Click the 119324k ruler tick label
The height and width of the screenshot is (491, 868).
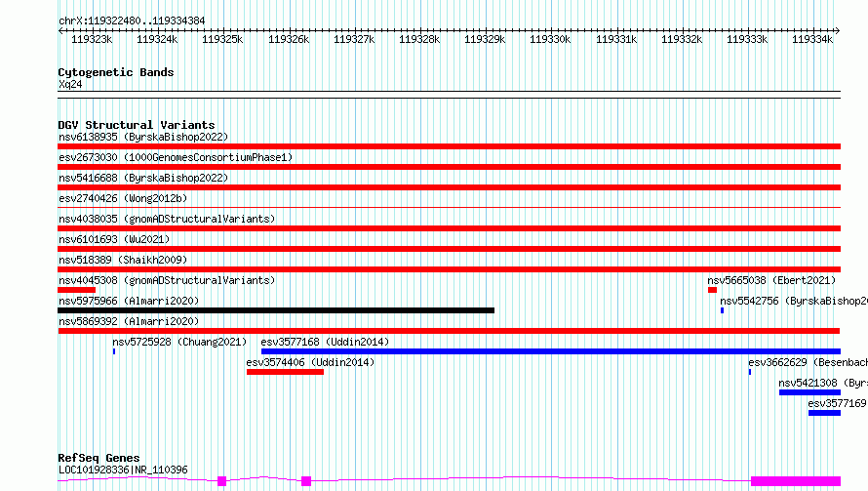(157, 39)
